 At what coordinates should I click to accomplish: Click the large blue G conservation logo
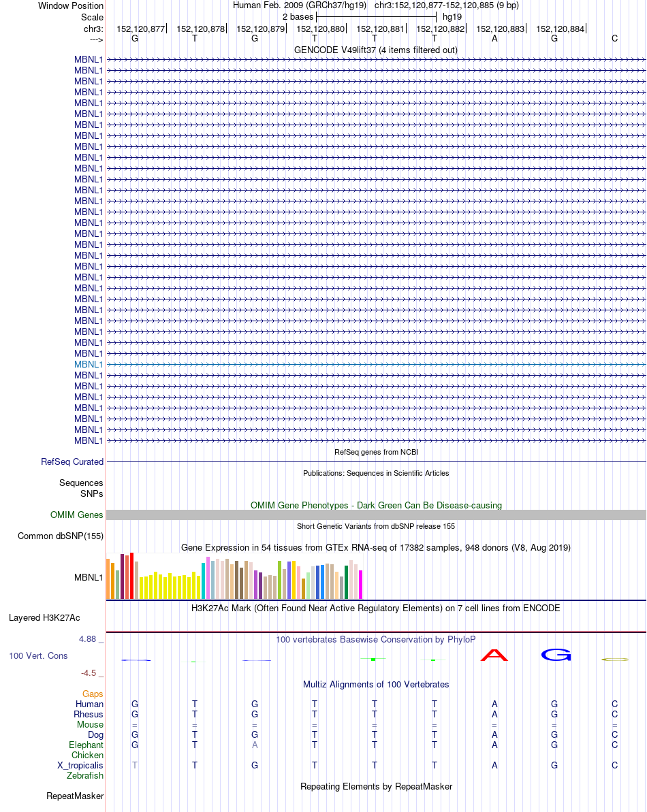tap(556, 655)
